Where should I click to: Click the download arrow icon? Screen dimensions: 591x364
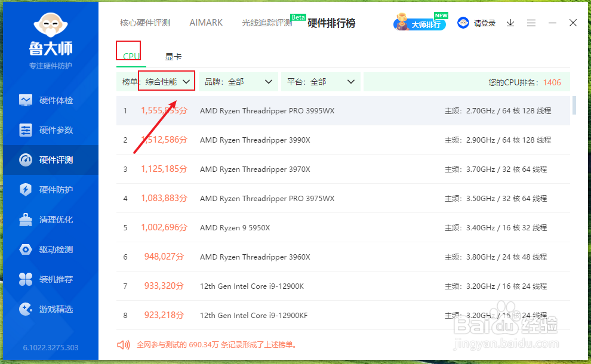[x=510, y=23]
